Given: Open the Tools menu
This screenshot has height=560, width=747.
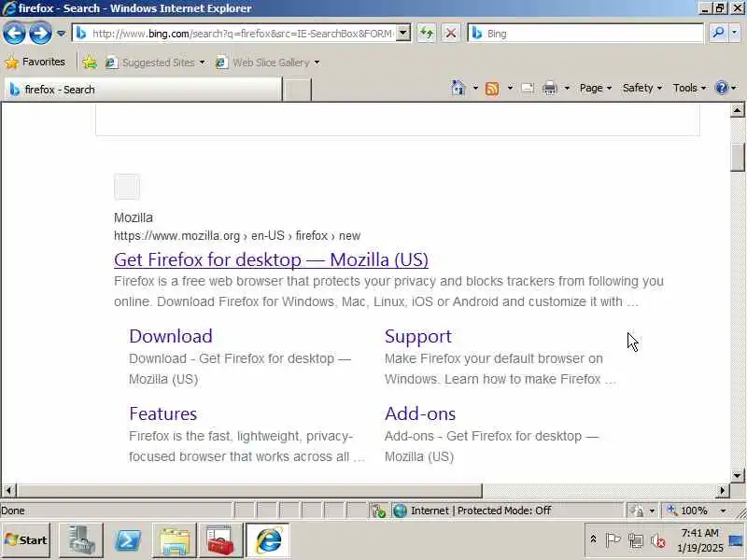Looking at the screenshot, I should (x=689, y=88).
